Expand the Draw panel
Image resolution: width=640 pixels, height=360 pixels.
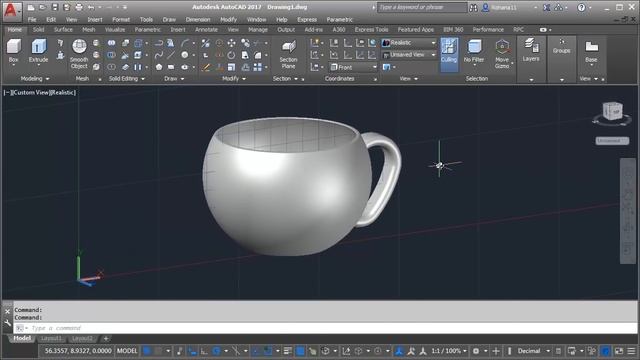174,78
